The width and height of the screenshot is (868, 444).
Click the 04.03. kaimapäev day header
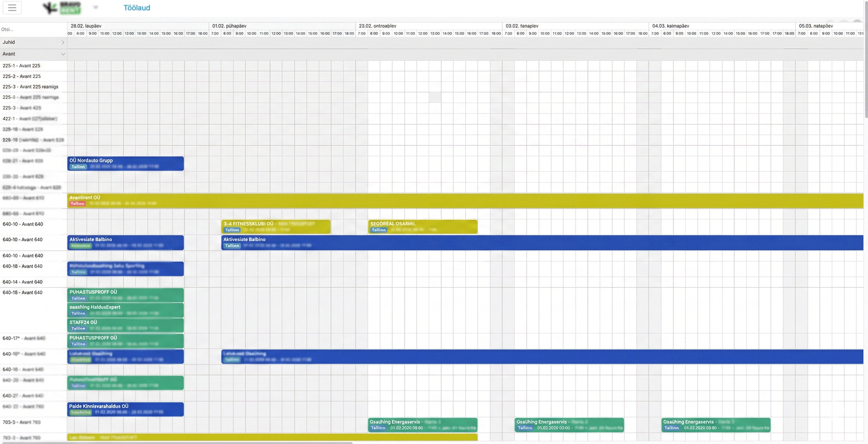[671, 26]
